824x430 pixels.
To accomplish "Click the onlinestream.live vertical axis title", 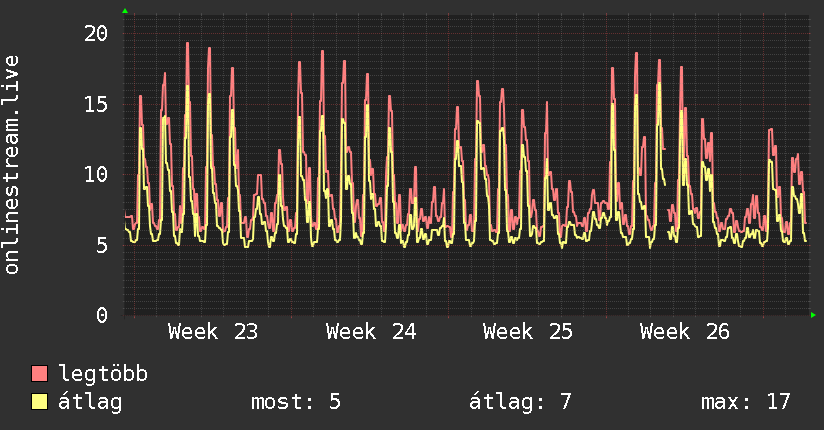I will [x=11, y=165].
